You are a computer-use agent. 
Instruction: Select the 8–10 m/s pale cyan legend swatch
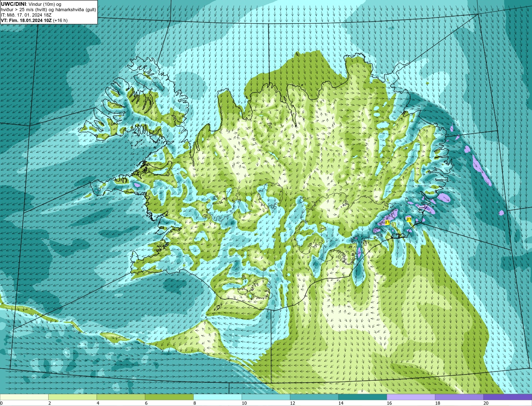click(x=217, y=397)
